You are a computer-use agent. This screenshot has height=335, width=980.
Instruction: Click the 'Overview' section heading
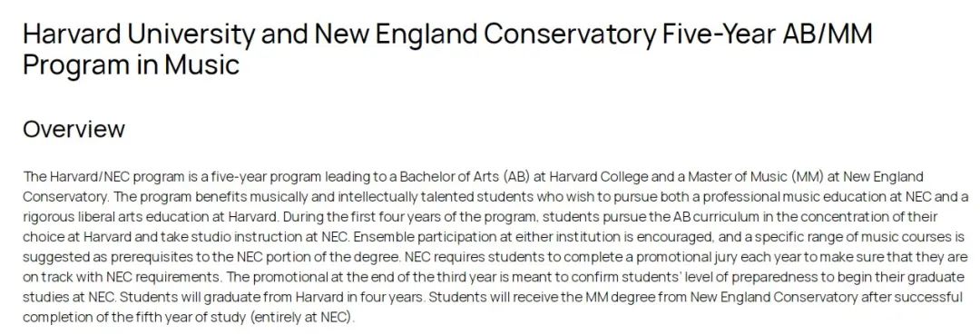click(x=73, y=130)
